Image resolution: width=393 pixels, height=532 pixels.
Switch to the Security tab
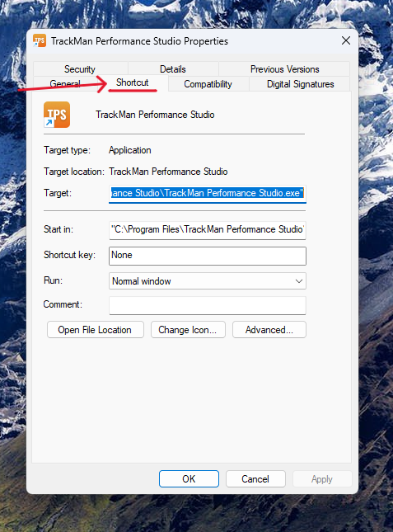(x=80, y=69)
